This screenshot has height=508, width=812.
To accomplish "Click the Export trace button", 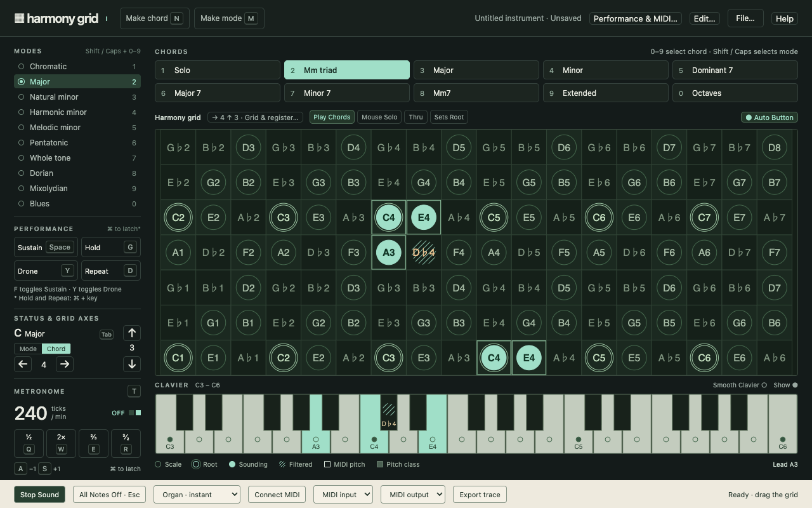I will click(480, 495).
